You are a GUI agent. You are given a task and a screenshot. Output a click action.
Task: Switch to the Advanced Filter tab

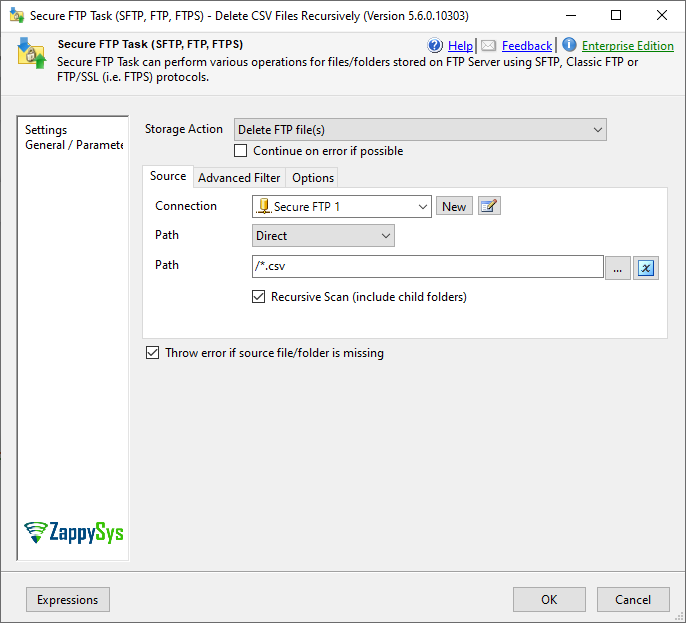[239, 177]
